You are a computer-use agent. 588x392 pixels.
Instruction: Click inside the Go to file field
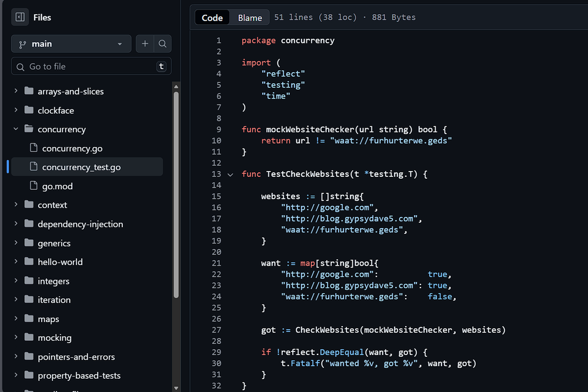(x=88, y=66)
